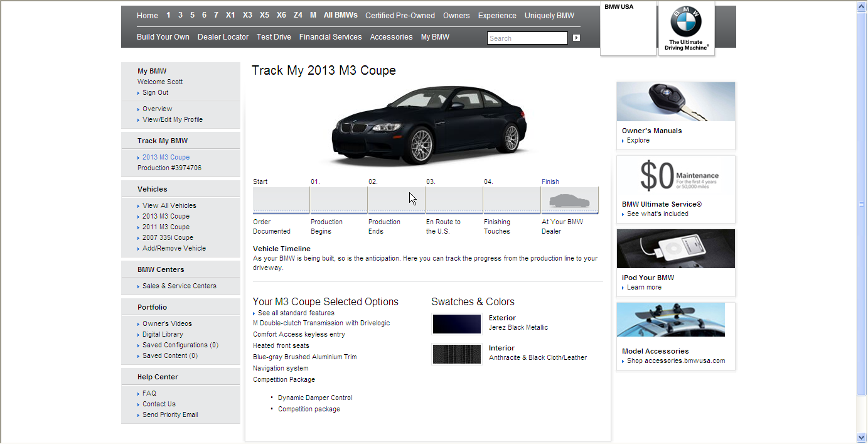The image size is (868, 444).
Task: Open the All BMWs menu
Action: pos(341,15)
